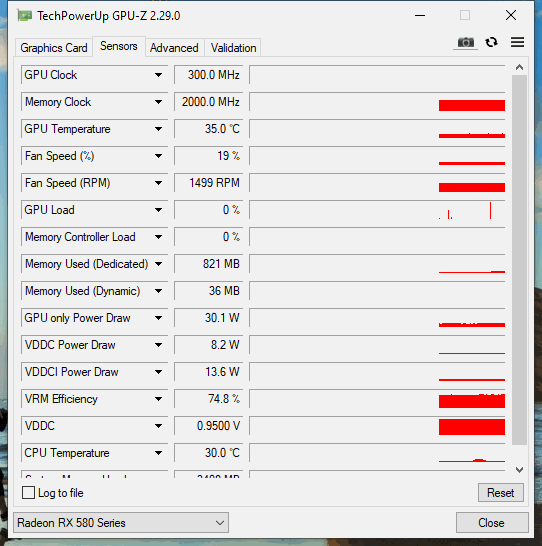
Task: Click the 74.8 % VRM Efficiency value
Action: (x=209, y=399)
